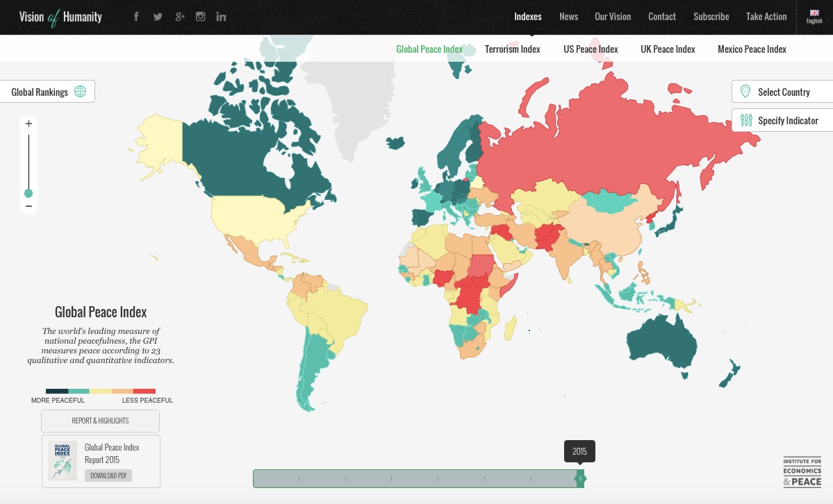
Task: Click the Download PDF button
Action: (x=108, y=476)
